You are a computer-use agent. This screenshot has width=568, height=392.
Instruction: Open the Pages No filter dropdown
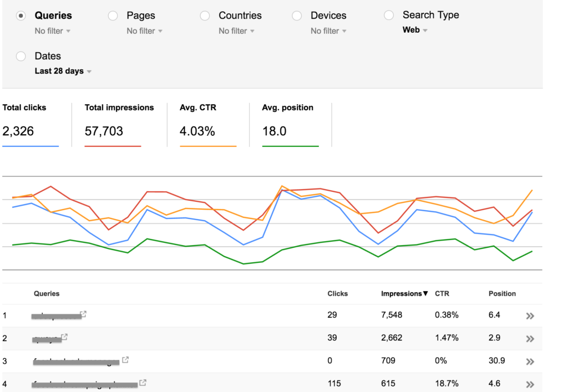(x=145, y=31)
